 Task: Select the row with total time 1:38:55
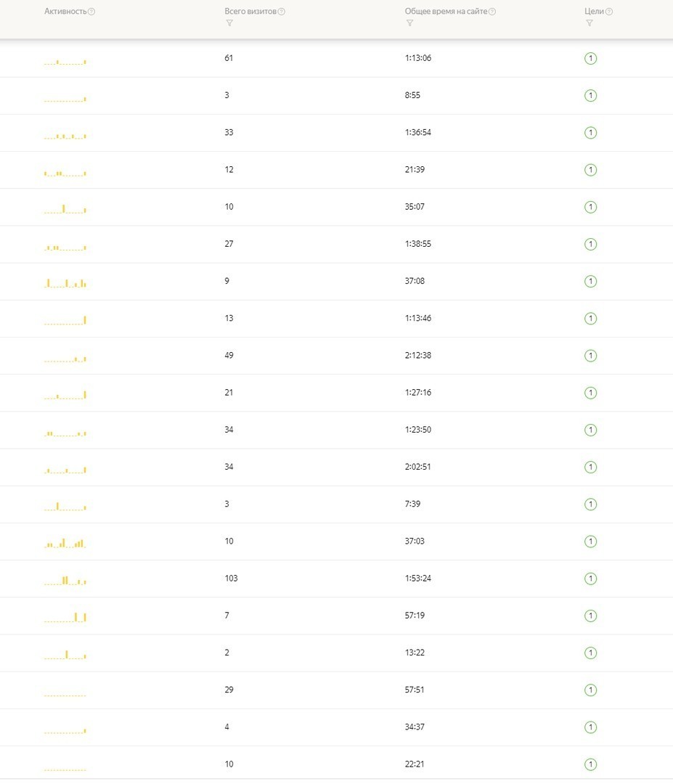[x=337, y=244]
